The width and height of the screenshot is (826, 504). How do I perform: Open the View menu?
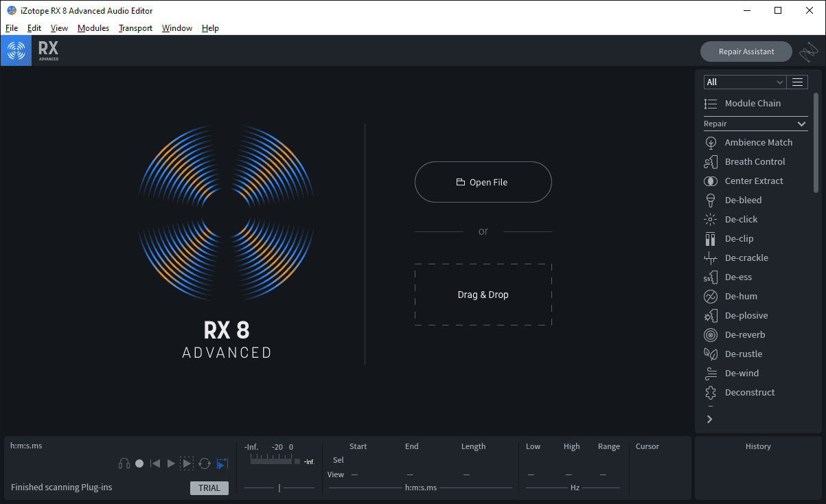coord(60,28)
